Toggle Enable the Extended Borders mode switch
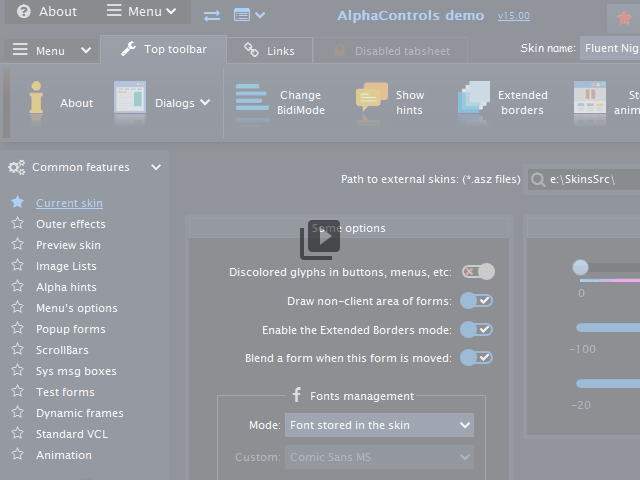Screen dimensions: 640x480 pos(476,329)
